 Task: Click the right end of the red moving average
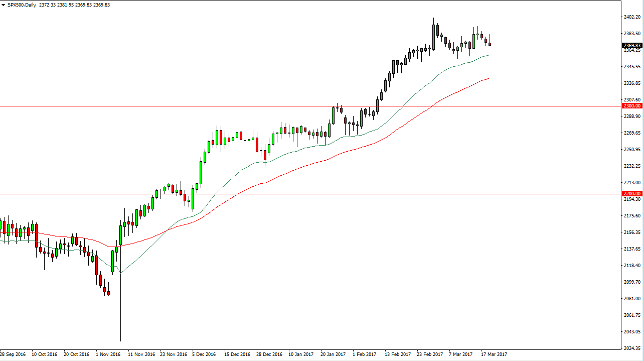(x=489, y=78)
